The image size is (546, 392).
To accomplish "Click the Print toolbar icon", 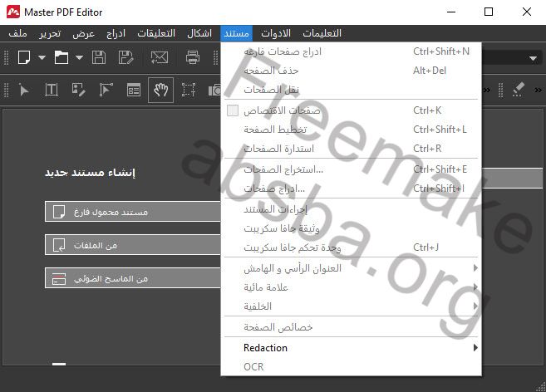I will pyautogui.click(x=193, y=57).
